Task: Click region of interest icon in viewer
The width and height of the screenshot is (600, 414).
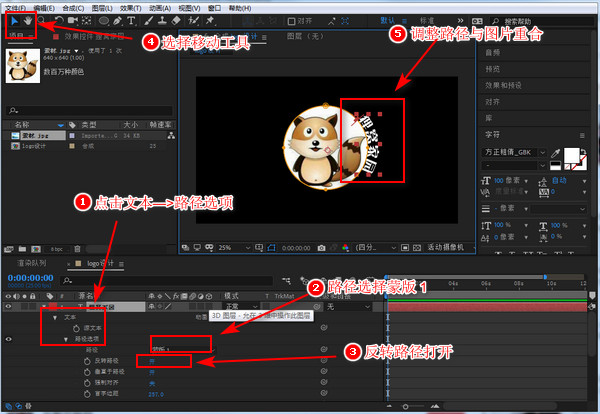Action: click(405, 248)
